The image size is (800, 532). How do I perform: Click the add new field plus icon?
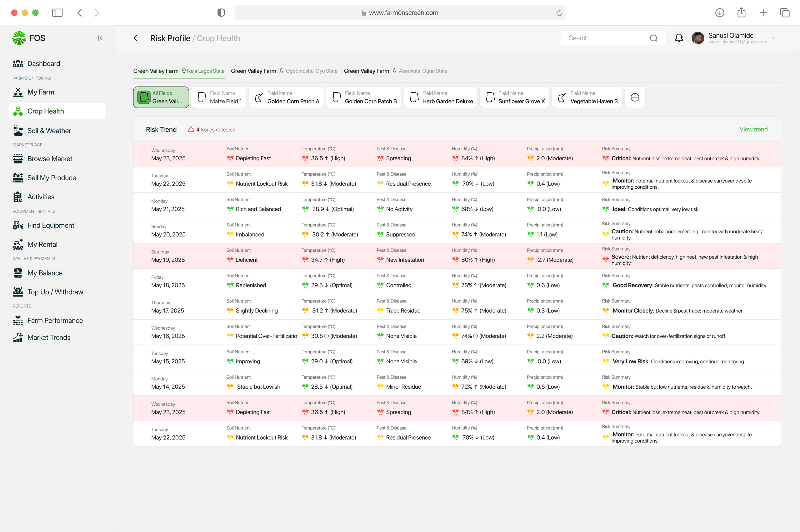pos(634,97)
